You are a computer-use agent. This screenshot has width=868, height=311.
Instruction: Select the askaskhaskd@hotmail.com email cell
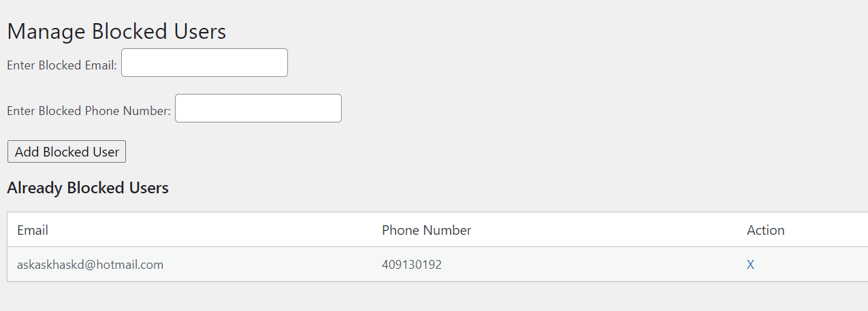(90, 265)
